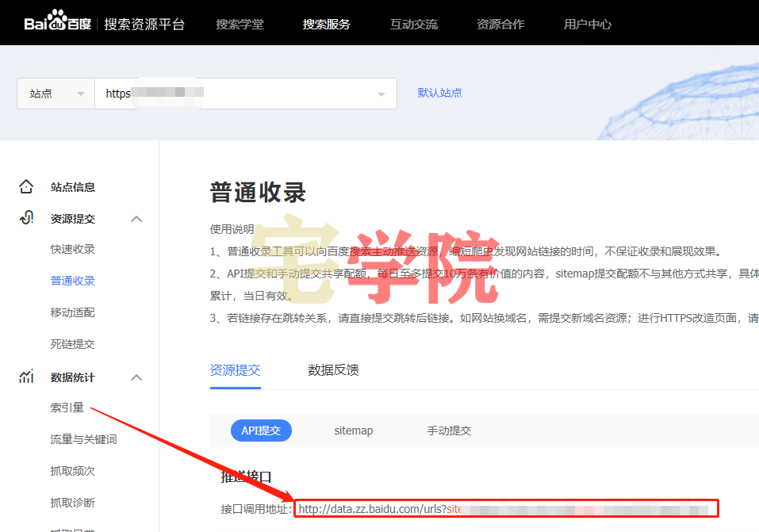Collapse the 资源提交 sidebar section

(x=136, y=219)
